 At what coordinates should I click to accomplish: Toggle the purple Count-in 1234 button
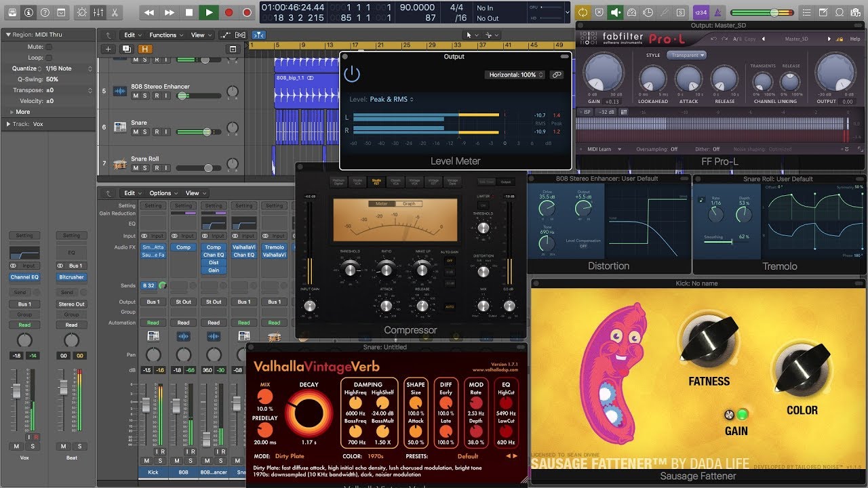700,12
